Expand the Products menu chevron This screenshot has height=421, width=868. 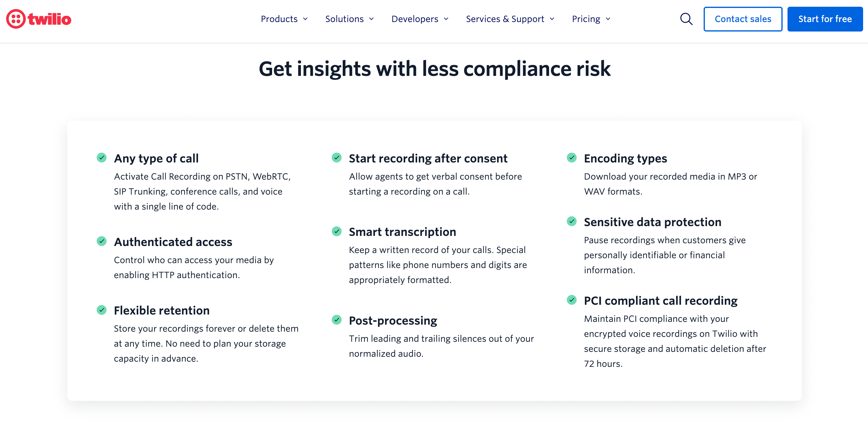click(x=305, y=19)
